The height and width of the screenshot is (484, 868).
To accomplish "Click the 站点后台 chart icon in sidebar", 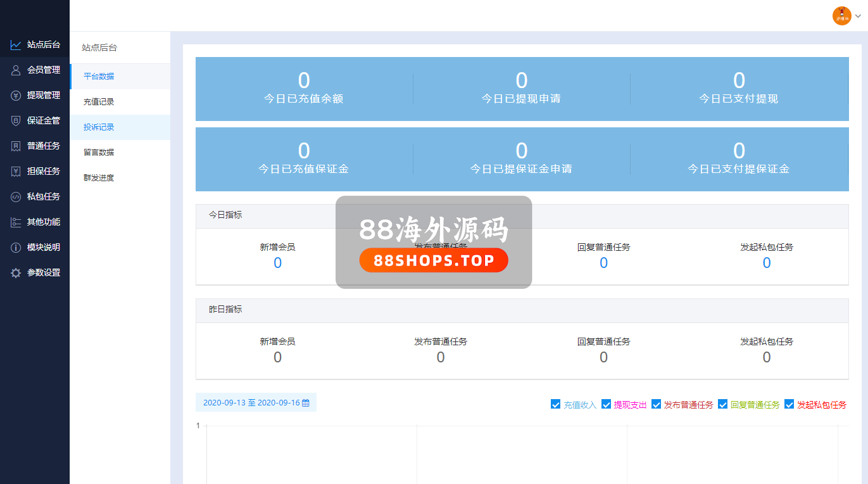I will [x=16, y=45].
